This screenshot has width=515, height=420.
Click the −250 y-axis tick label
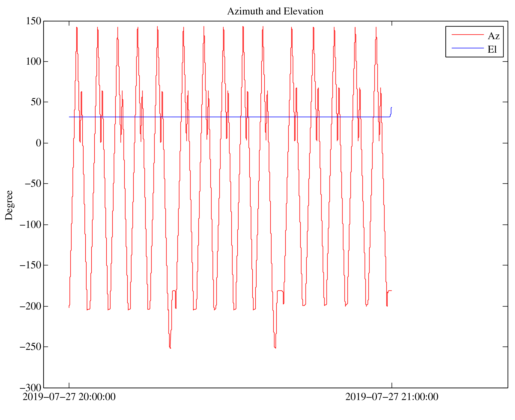(30, 347)
